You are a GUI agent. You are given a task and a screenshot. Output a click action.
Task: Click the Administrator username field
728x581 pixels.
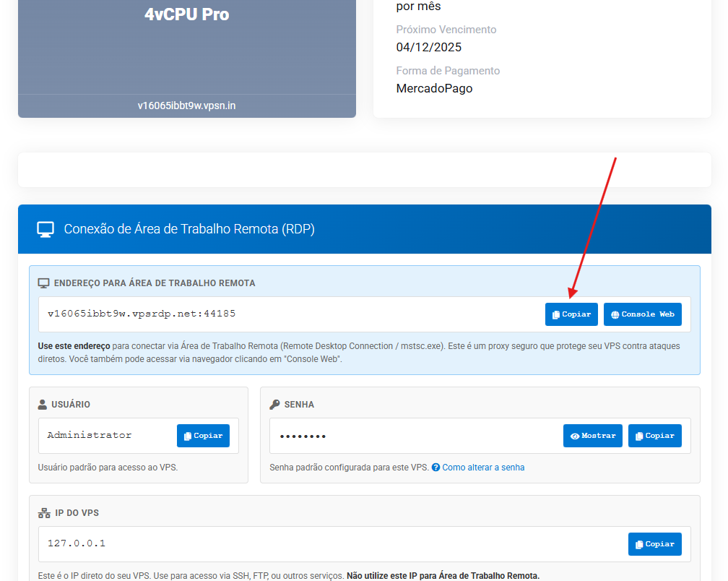tap(90, 435)
